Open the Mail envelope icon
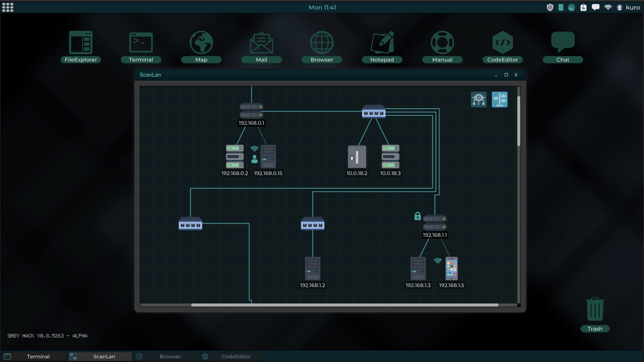 coord(261,43)
